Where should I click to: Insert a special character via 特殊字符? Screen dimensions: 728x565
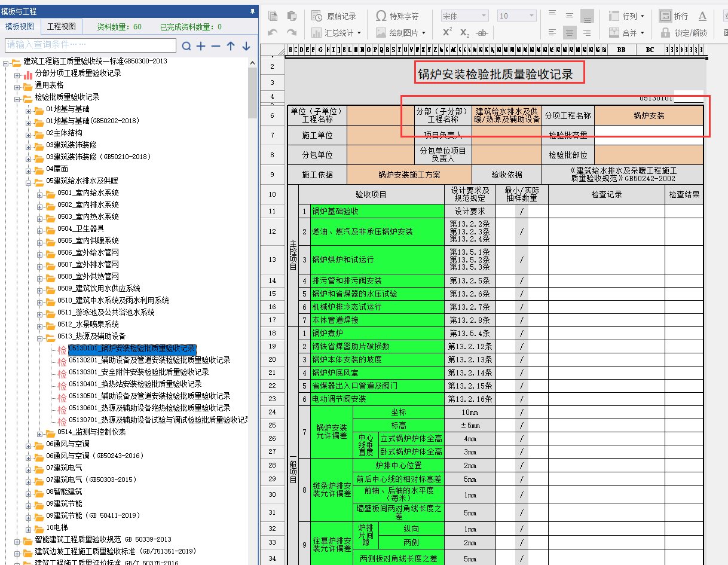tap(397, 16)
